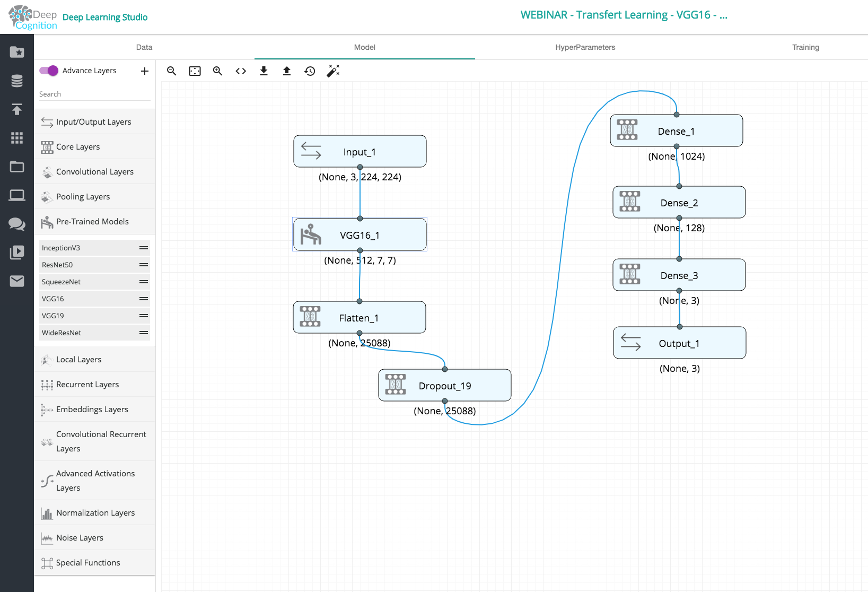Click the Deep Cognition logo
Screen dimensions: 868x592
coord(33,18)
